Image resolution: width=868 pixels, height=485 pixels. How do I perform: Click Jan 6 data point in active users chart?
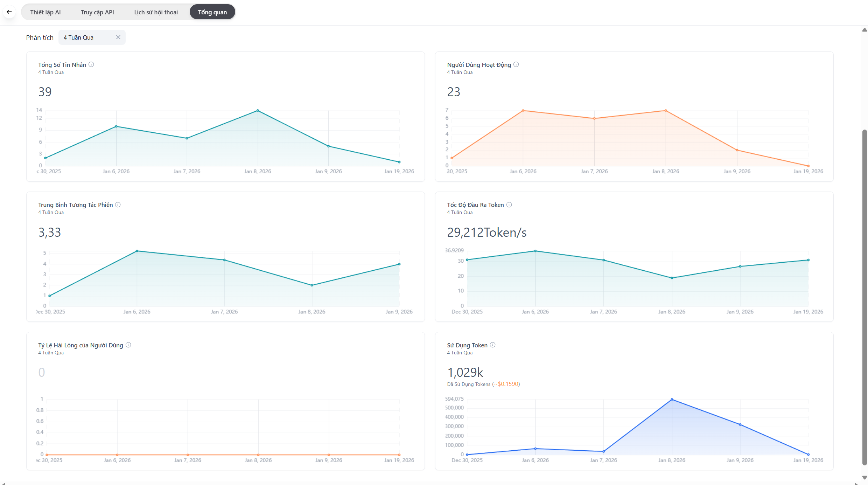523,111
